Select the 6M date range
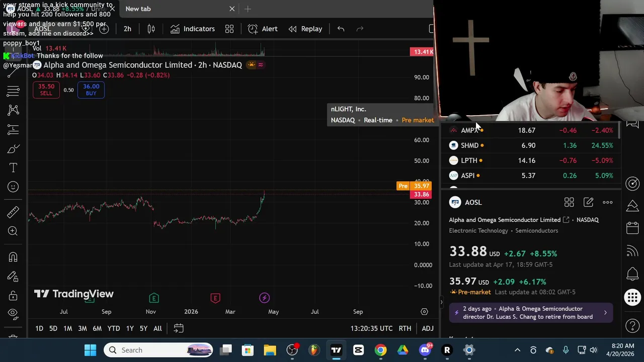644x362 pixels. tap(97, 328)
